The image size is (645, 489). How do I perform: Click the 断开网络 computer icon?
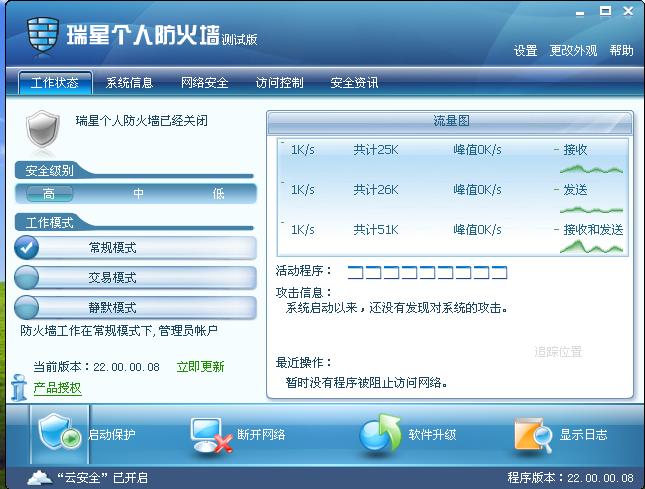[211, 435]
